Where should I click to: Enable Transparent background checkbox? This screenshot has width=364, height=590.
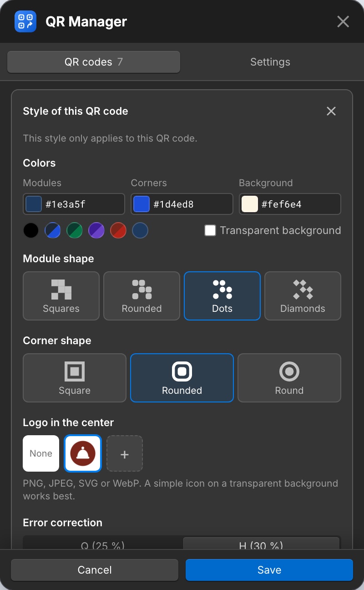210,230
